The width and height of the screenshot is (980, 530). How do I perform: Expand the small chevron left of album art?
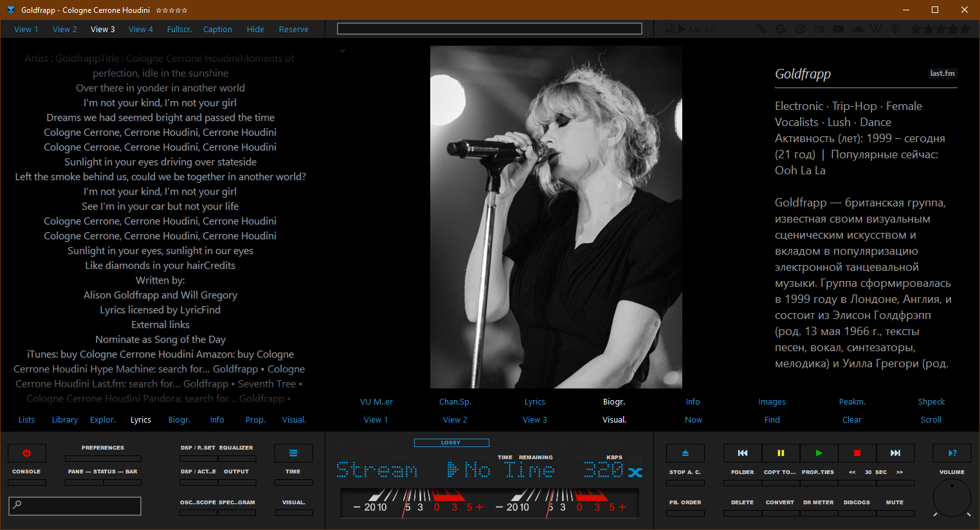(343, 51)
